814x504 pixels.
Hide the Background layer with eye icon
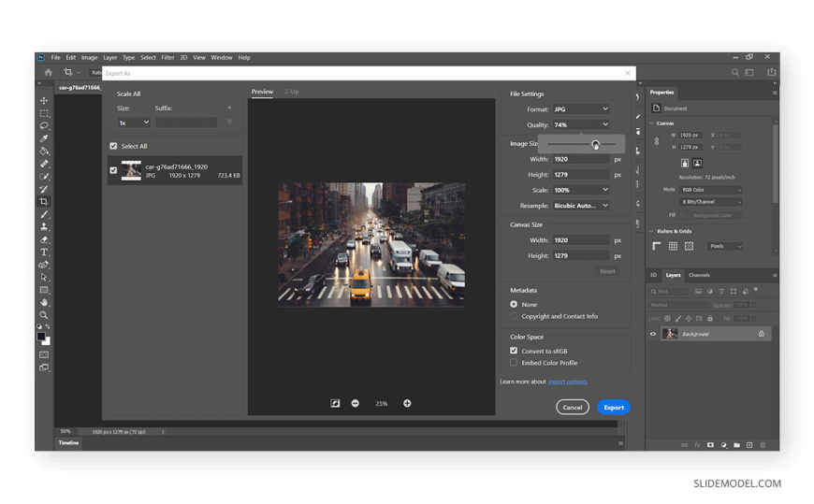pyautogui.click(x=653, y=334)
